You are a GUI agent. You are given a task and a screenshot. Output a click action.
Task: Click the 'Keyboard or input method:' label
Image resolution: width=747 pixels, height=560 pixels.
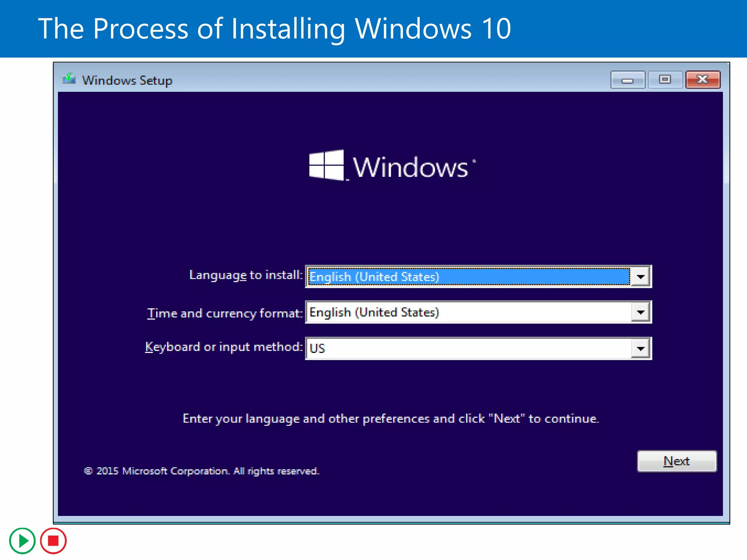(224, 347)
